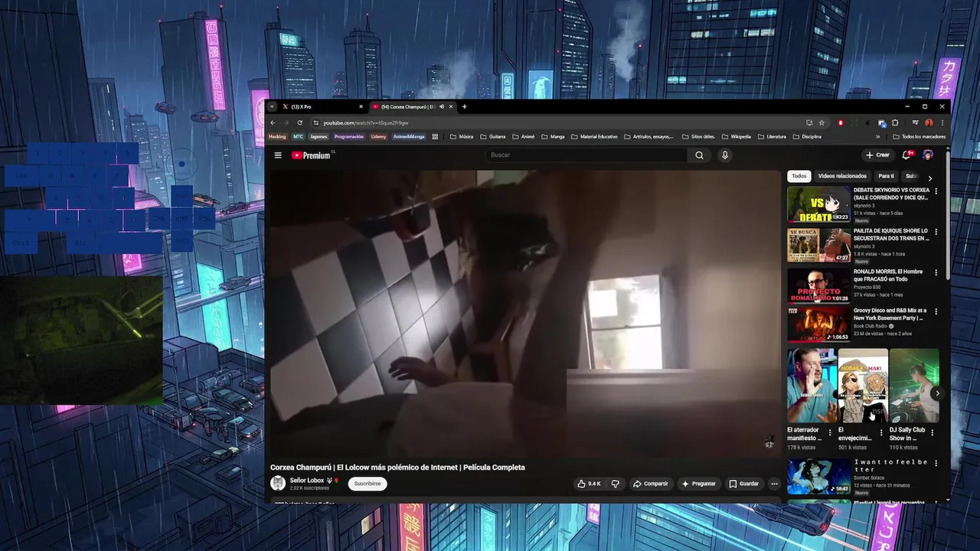
Task: Select the Todos filter chip
Action: point(799,176)
